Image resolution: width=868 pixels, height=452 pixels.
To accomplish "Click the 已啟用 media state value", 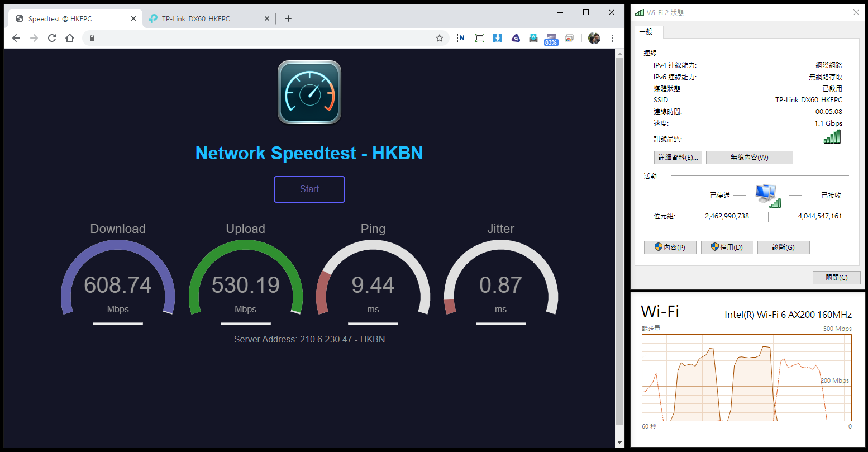I will point(832,88).
